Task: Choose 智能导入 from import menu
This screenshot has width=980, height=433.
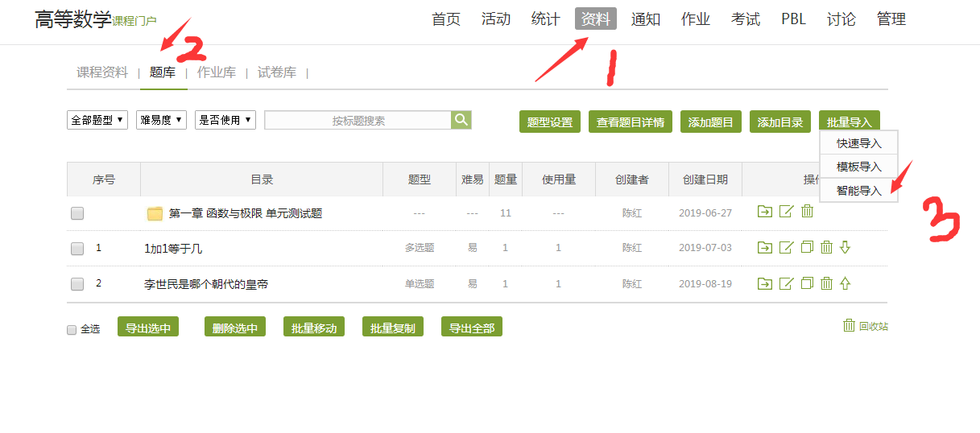Action: pyautogui.click(x=859, y=191)
